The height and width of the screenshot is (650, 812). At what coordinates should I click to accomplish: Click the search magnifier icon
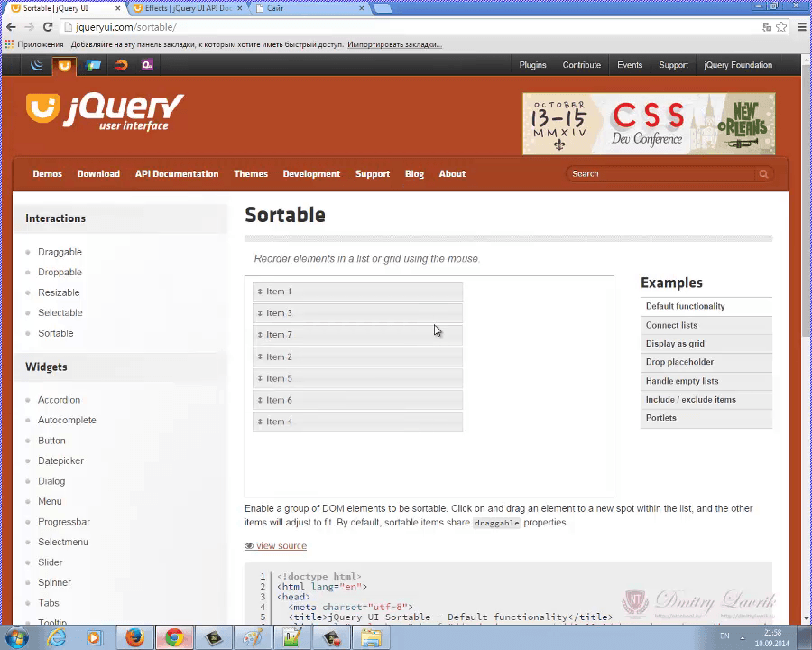(763, 173)
